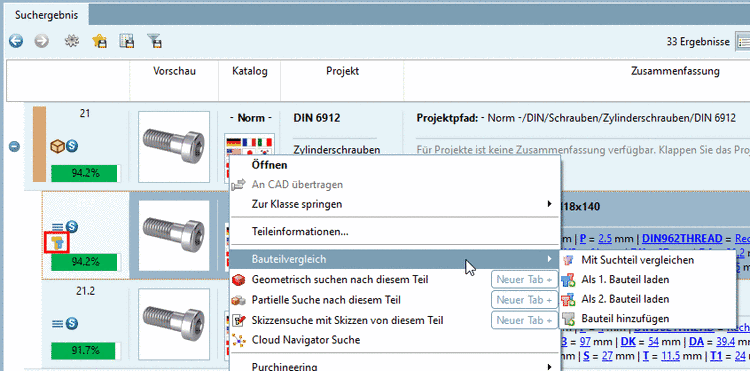The image size is (750, 371).
Task: Collapse row 21 with the minus button
Action: [x=14, y=146]
